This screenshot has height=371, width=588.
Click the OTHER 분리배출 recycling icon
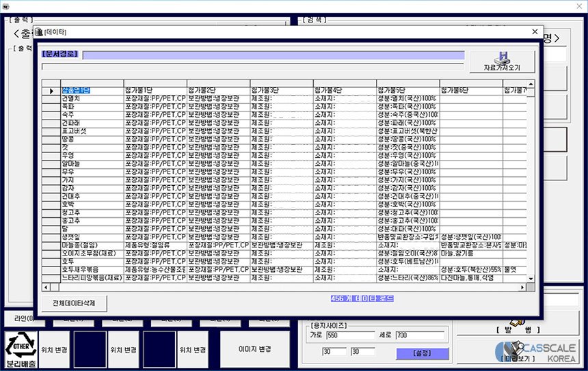point(21,350)
